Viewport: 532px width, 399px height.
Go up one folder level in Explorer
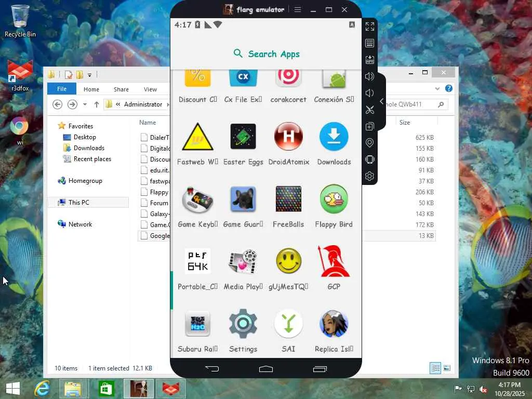point(97,104)
